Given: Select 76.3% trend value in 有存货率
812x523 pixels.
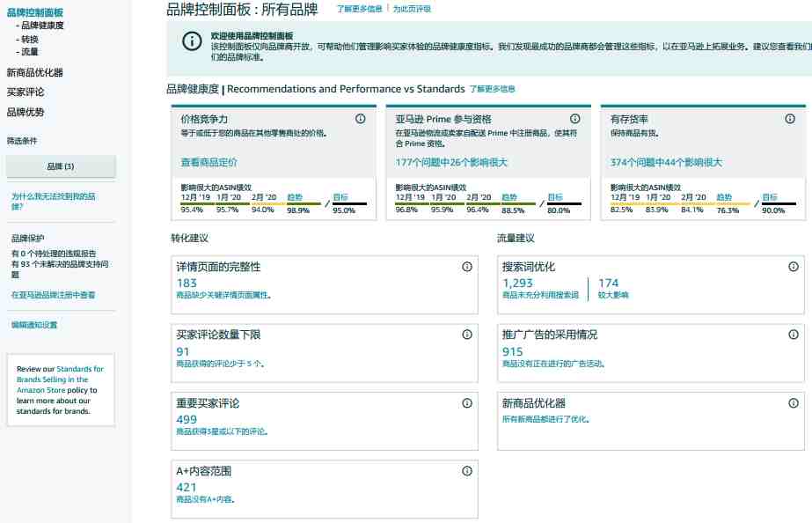Looking at the screenshot, I should click(728, 210).
